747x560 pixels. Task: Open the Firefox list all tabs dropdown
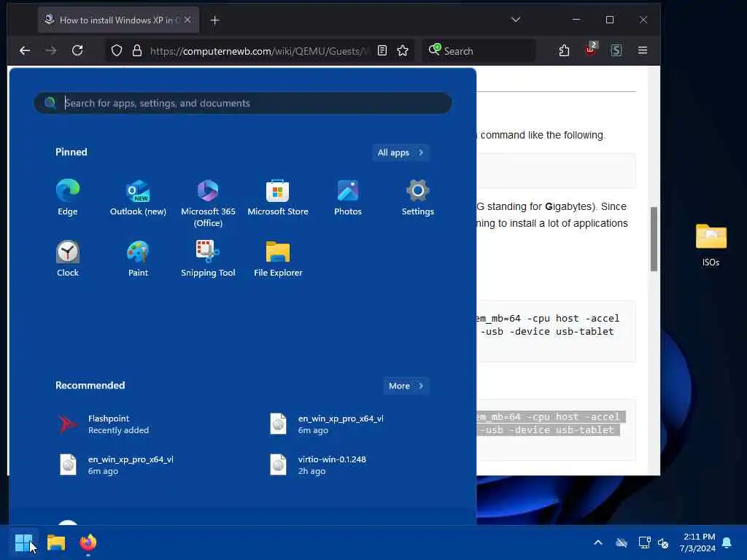click(x=516, y=20)
